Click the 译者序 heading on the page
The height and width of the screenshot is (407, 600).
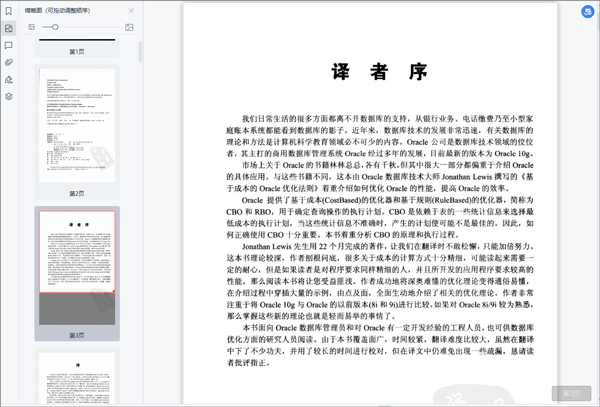click(379, 72)
